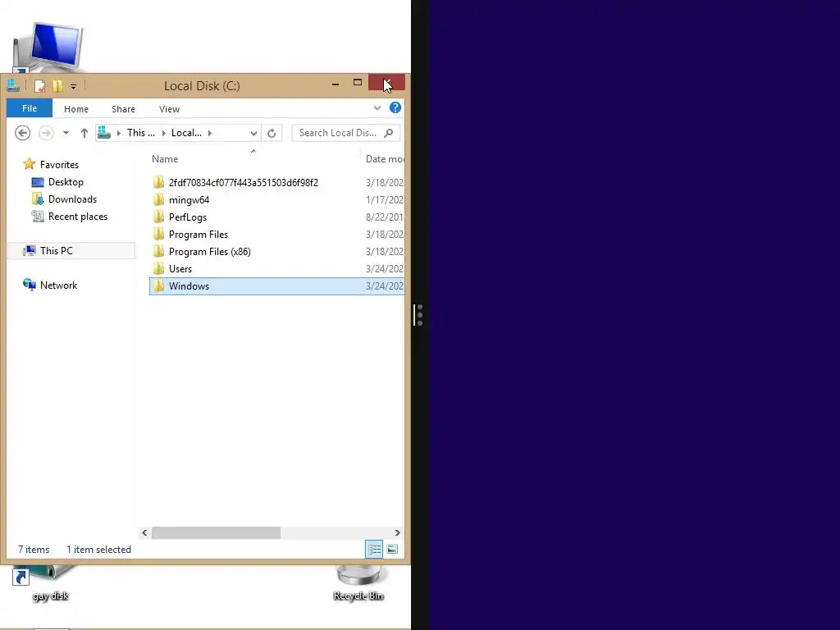Switch to the Home ribbon tab
The image size is (840, 630).
pyautogui.click(x=76, y=109)
